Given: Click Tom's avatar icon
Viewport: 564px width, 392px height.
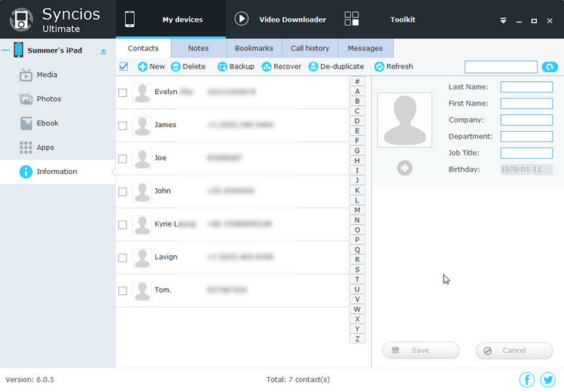Looking at the screenshot, I should coord(142,290).
